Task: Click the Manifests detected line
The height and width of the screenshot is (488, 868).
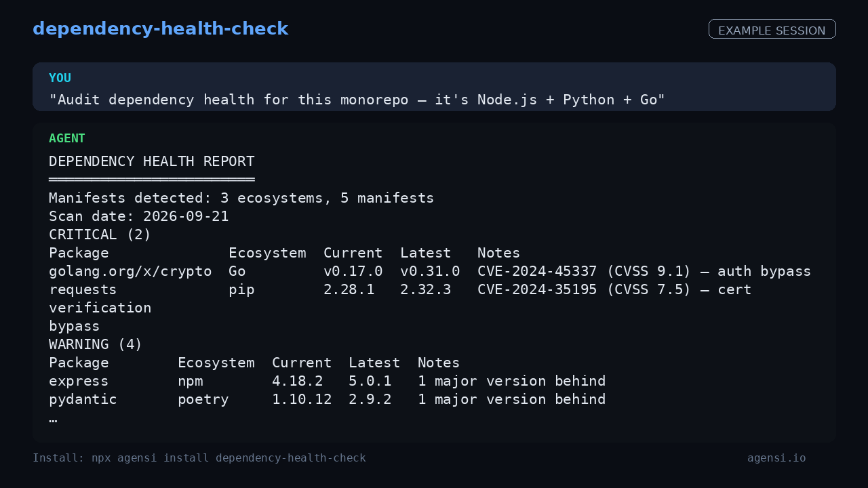Action: coord(241,198)
